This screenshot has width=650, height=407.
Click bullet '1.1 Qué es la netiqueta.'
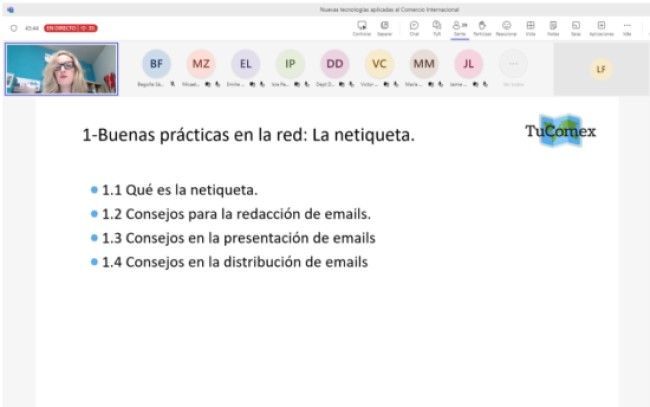[180, 190]
